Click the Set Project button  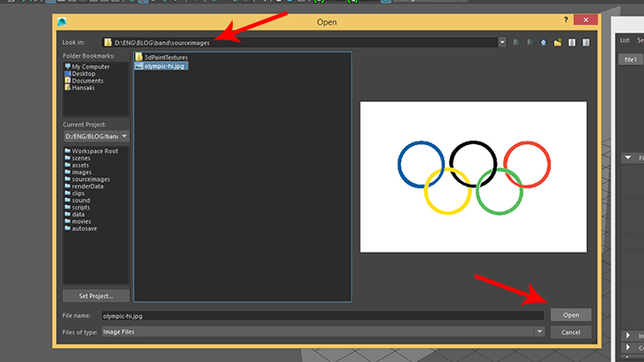(x=96, y=296)
